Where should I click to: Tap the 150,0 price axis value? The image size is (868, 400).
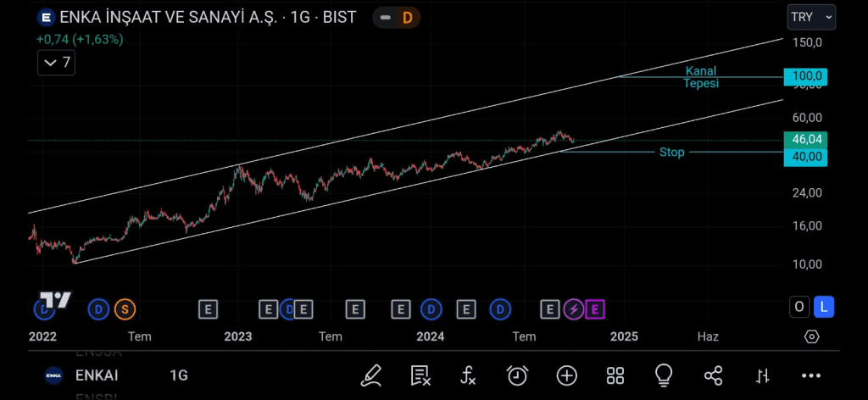[807, 43]
